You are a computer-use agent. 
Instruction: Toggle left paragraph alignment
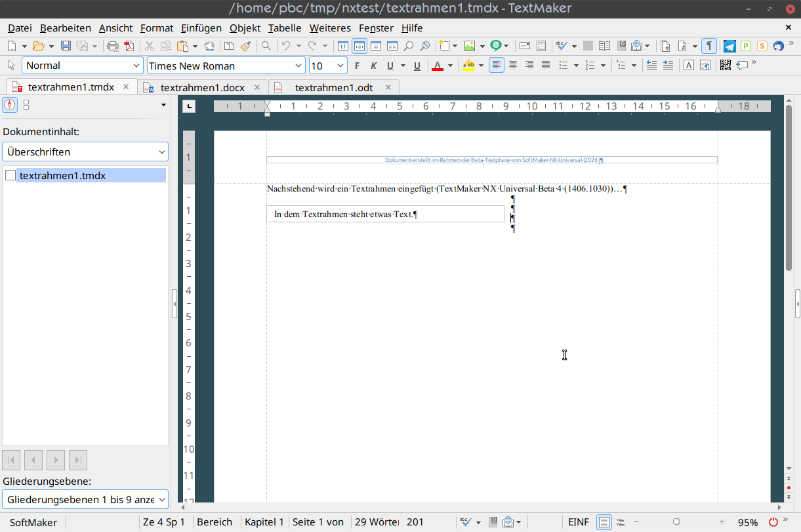[497, 65]
